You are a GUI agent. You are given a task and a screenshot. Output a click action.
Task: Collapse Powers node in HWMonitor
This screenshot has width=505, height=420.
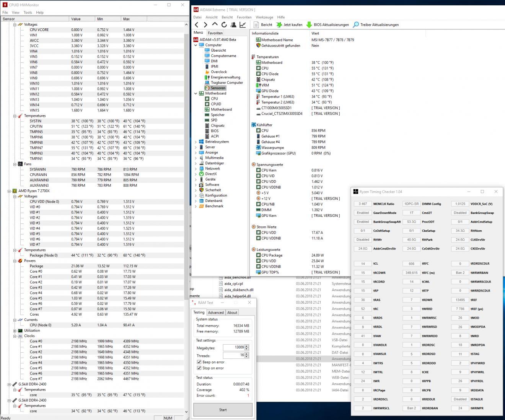(x=15, y=261)
